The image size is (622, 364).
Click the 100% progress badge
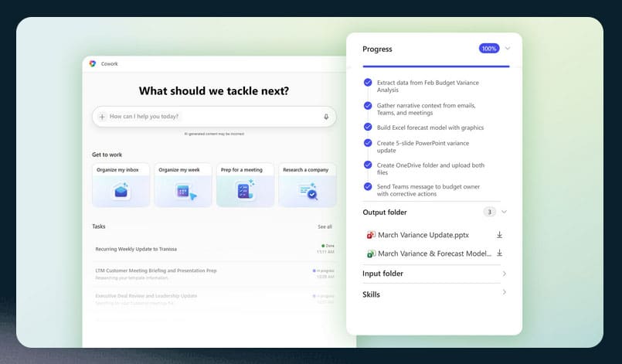click(488, 49)
